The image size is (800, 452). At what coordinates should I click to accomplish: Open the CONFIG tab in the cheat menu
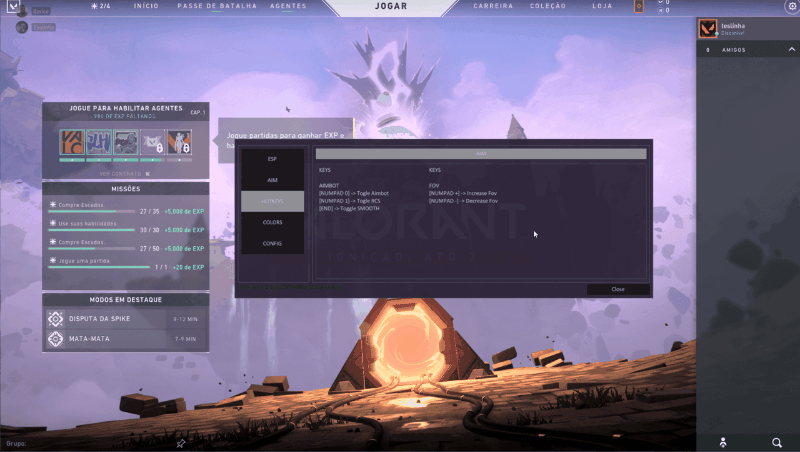point(272,243)
